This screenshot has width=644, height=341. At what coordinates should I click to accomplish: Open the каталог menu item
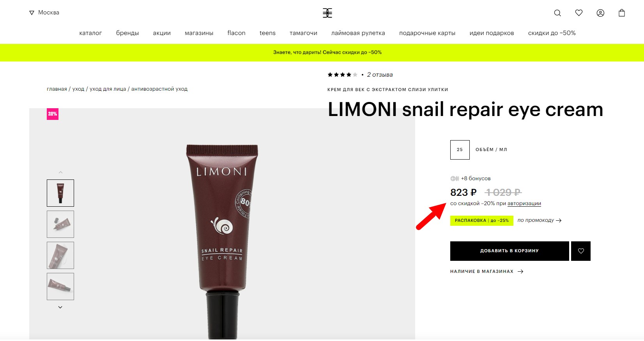coord(90,33)
